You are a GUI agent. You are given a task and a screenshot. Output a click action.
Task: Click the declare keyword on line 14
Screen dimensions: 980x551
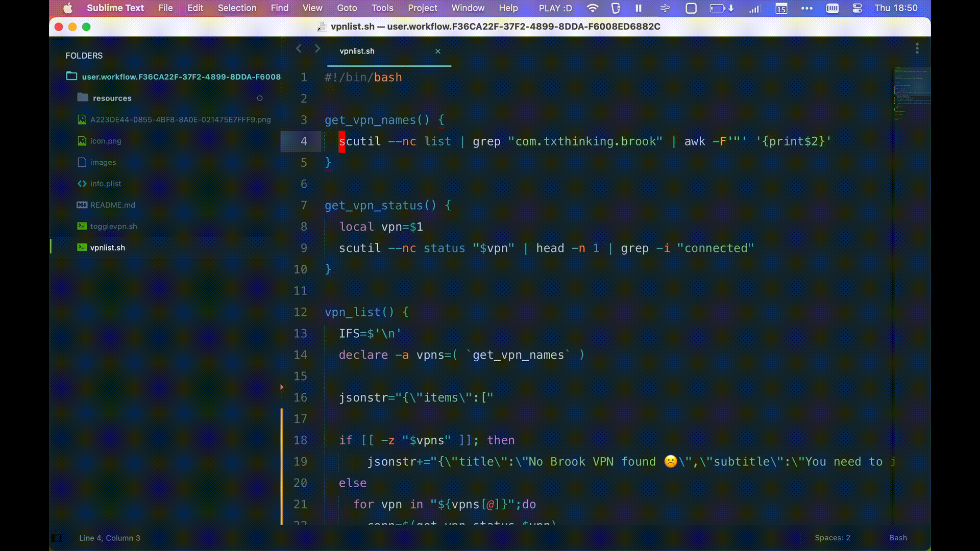[363, 355]
